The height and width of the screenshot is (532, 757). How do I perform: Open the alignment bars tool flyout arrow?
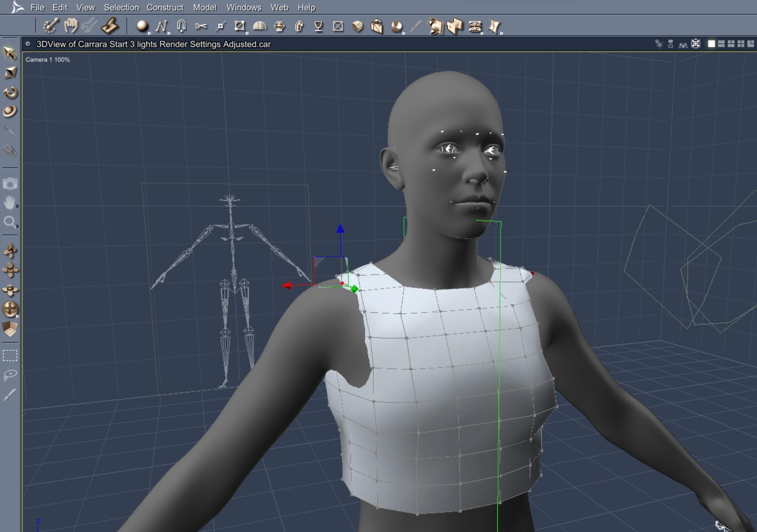pyautogui.click(x=482, y=33)
